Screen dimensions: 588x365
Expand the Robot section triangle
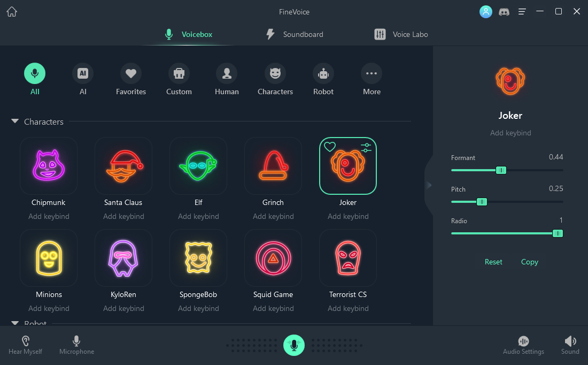[15, 323]
